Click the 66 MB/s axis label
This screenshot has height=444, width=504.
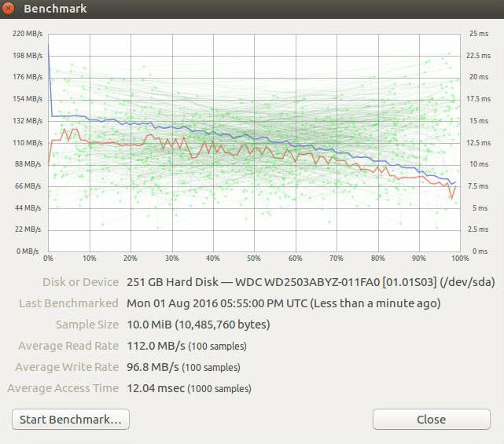pyautogui.click(x=28, y=186)
